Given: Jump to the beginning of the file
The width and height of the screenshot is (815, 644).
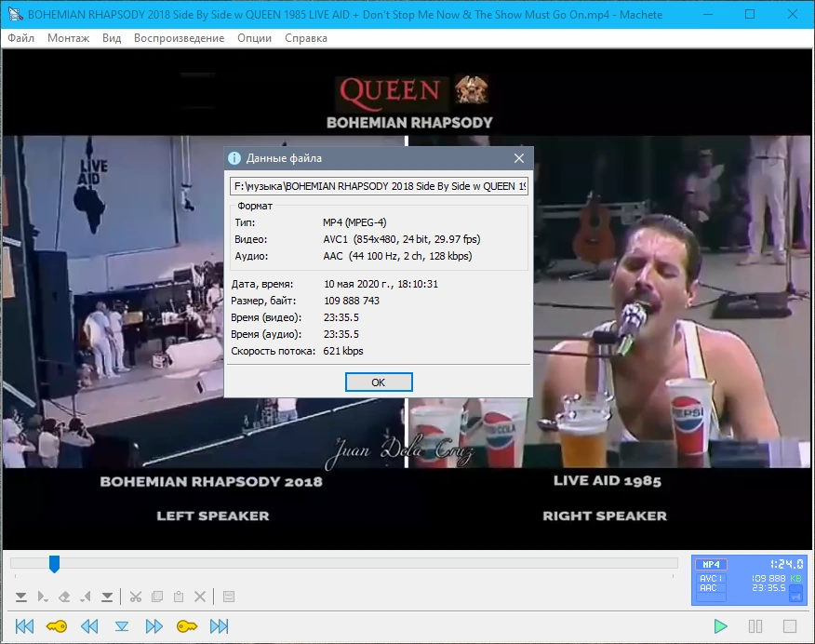Looking at the screenshot, I should (x=24, y=626).
